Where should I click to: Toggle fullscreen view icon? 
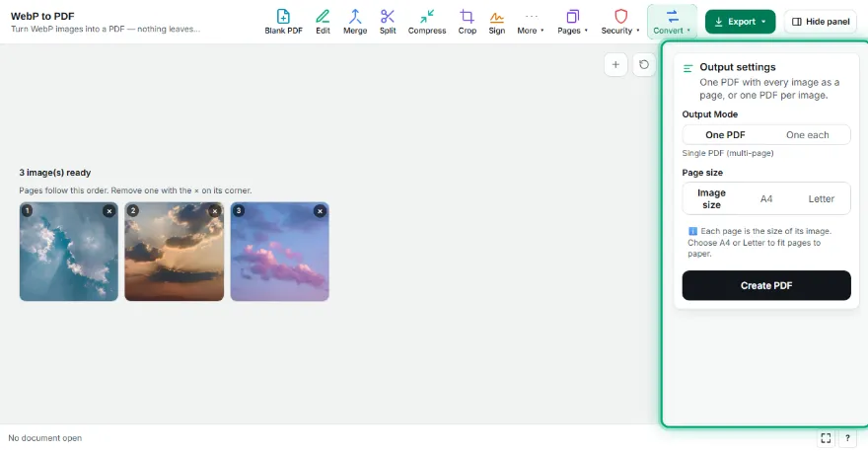click(826, 438)
